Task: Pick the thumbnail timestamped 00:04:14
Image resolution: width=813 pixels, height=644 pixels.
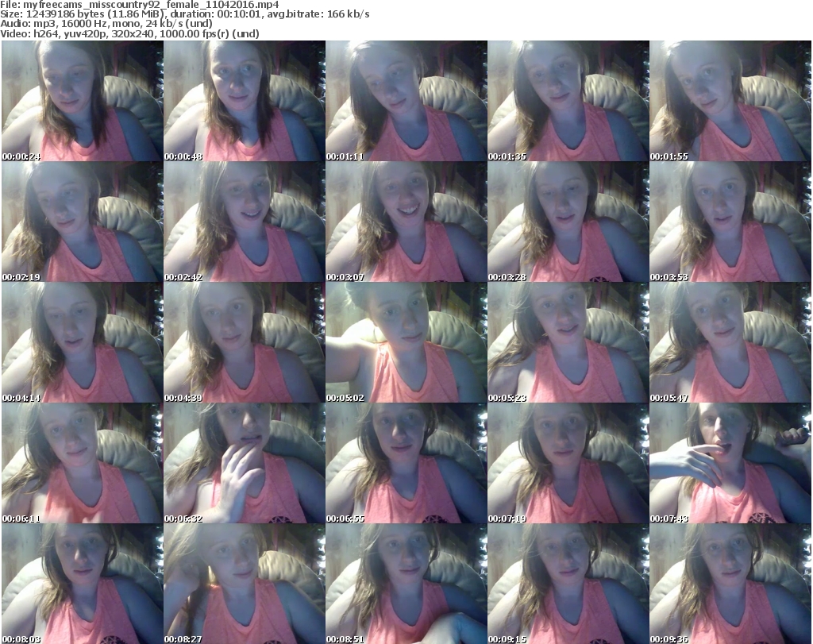Action: click(82, 342)
